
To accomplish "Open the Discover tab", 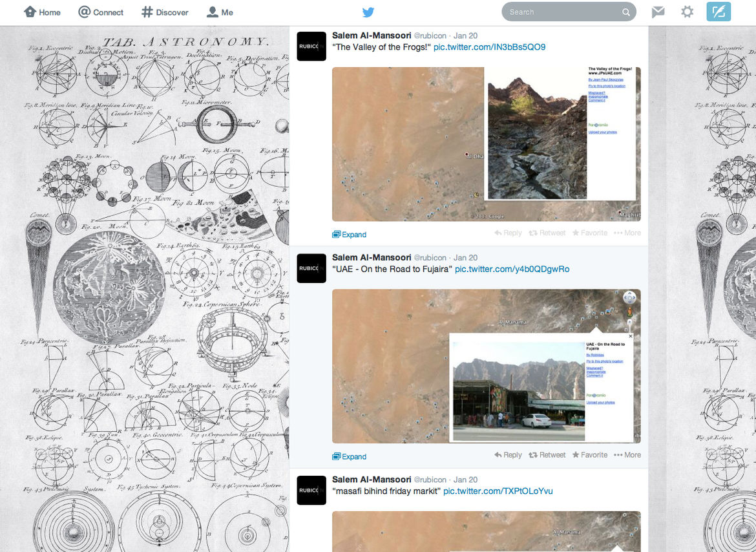I will click(x=165, y=12).
